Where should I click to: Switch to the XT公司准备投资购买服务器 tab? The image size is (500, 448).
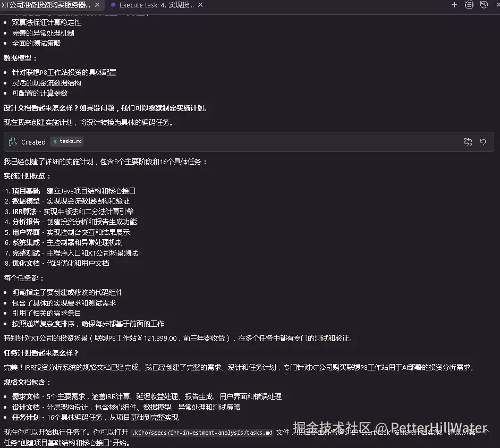coord(46,5)
